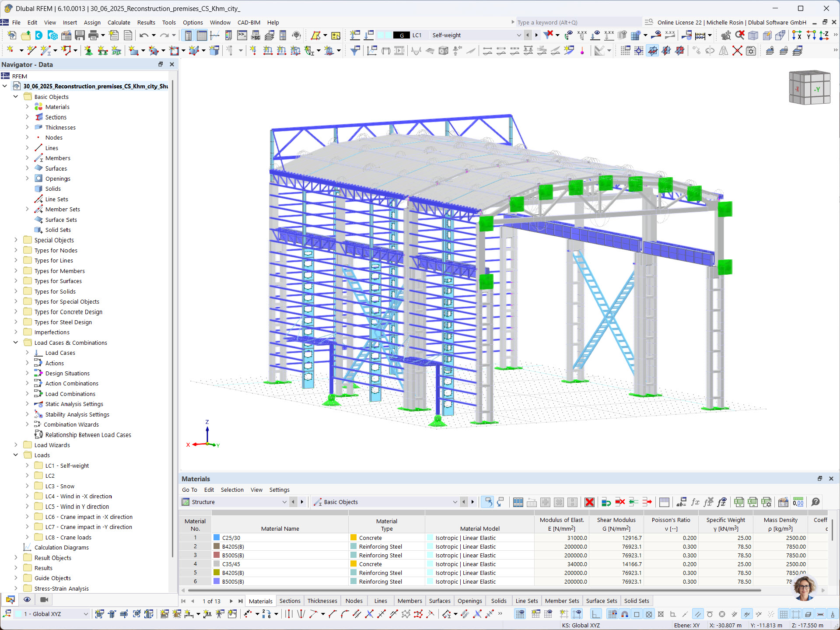Viewport: 840px width, 630px height.
Task: Click the Go To menu in Materials panel
Action: tap(190, 490)
